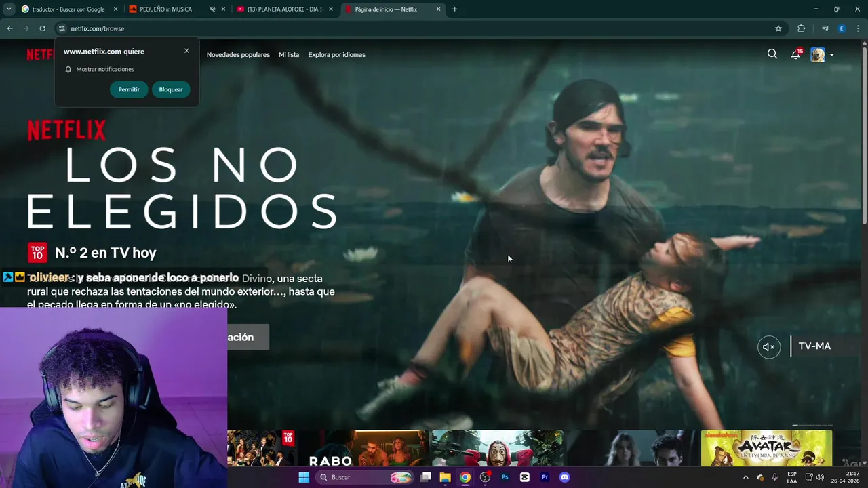Click the 'N.º 2 en TV hoy' text
This screenshot has height=488, width=868.
point(106,253)
